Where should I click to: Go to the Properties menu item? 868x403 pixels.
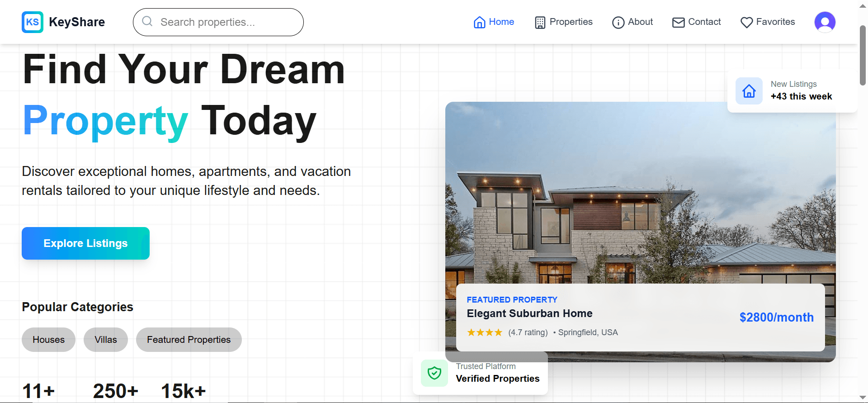pos(571,22)
